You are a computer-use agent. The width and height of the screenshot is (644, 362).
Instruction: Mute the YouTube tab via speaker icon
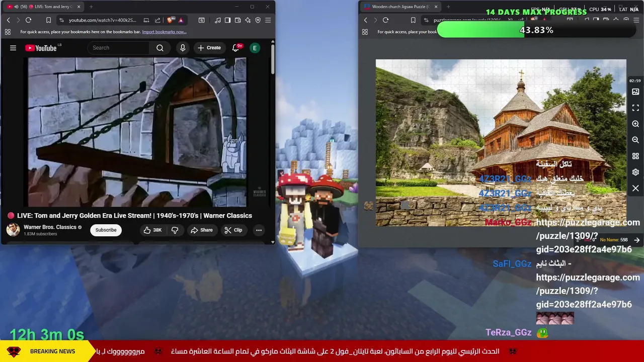click(x=16, y=7)
